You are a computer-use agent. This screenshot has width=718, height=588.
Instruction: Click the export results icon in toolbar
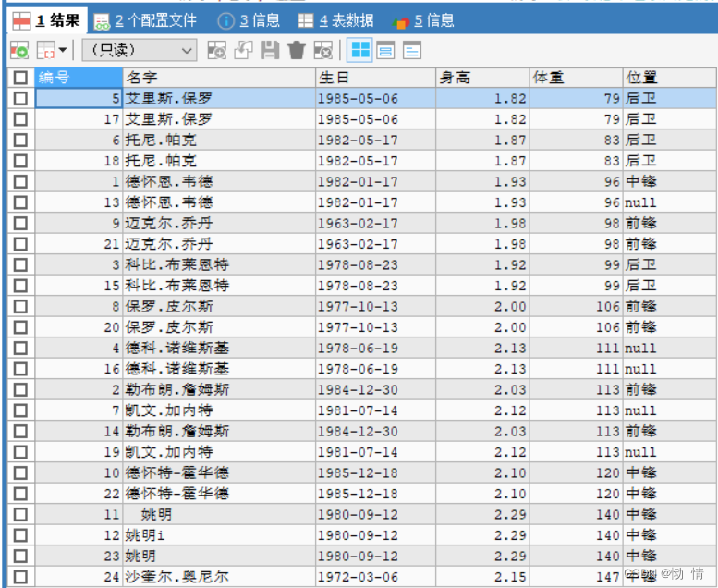[19, 50]
